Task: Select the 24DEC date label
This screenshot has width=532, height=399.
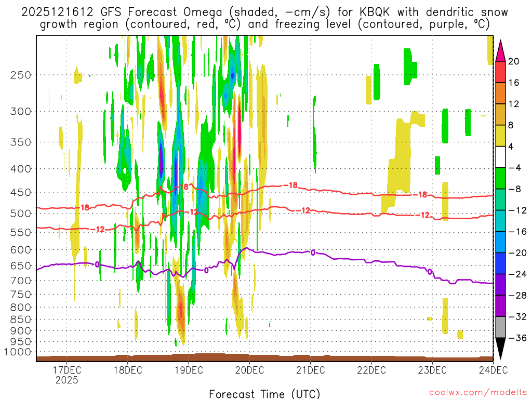Action: point(494,370)
